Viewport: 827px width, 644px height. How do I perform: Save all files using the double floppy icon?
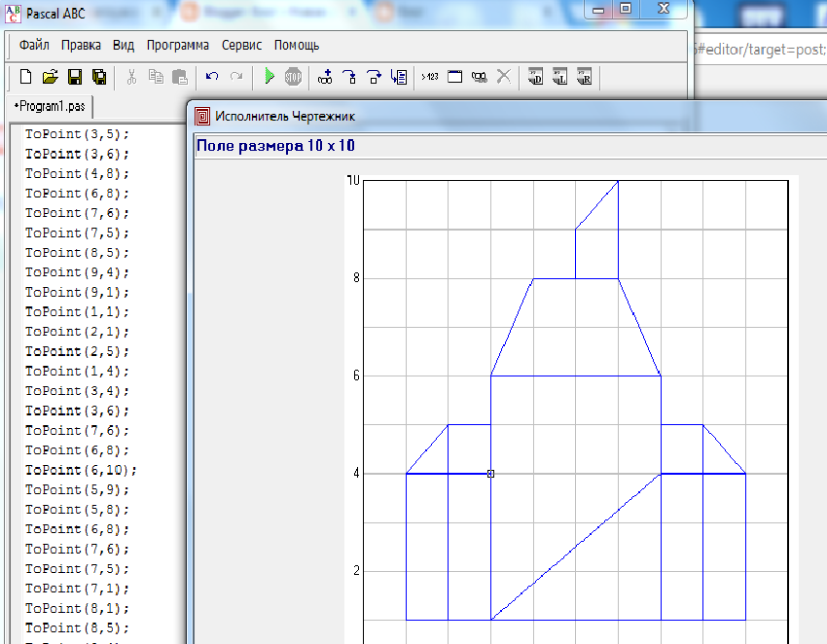[x=99, y=77]
